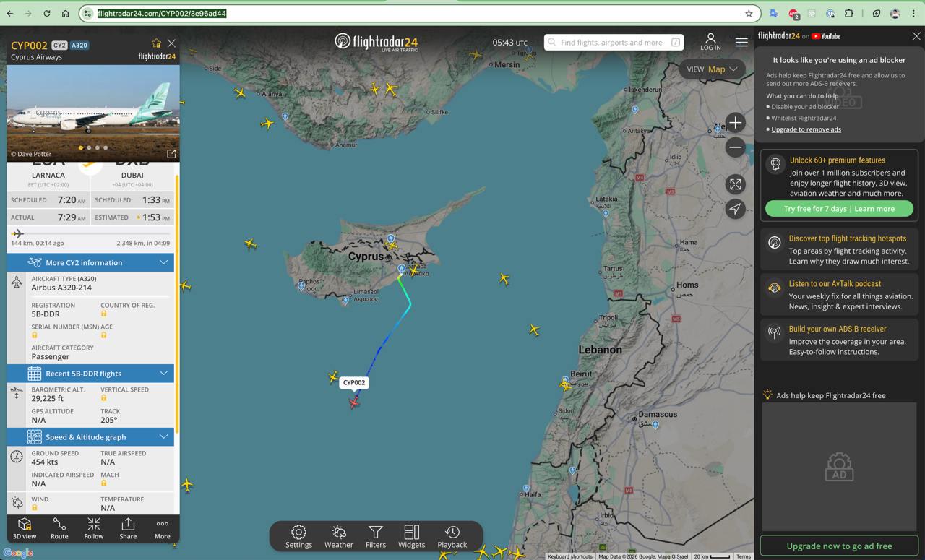The width and height of the screenshot is (925, 560).
Task: Toggle fullscreen map mode
Action: pos(735,184)
